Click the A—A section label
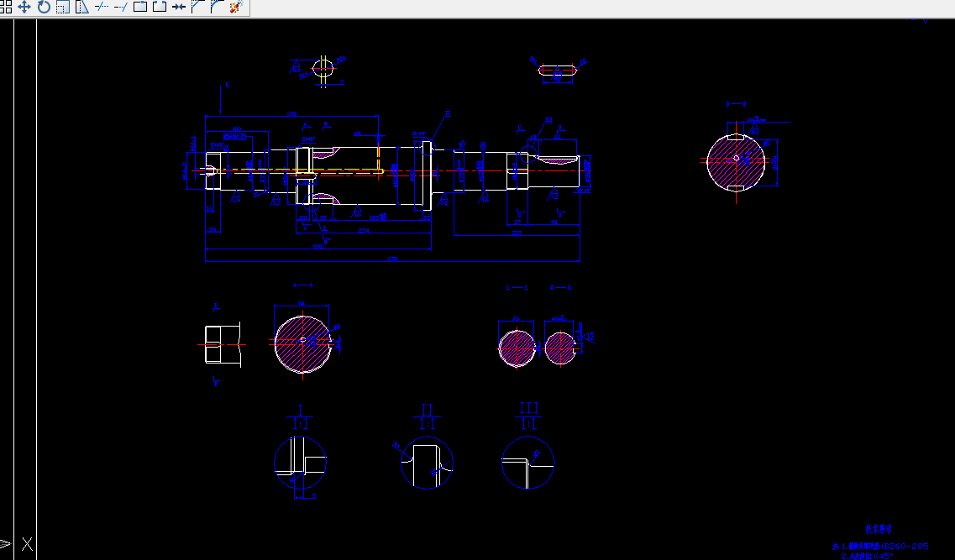 point(302,285)
